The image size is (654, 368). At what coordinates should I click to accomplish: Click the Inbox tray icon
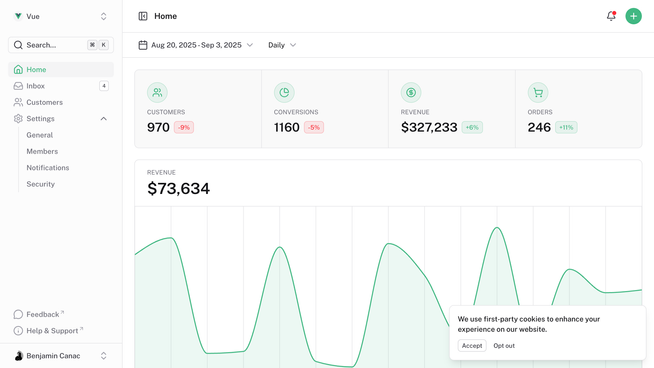(18, 86)
